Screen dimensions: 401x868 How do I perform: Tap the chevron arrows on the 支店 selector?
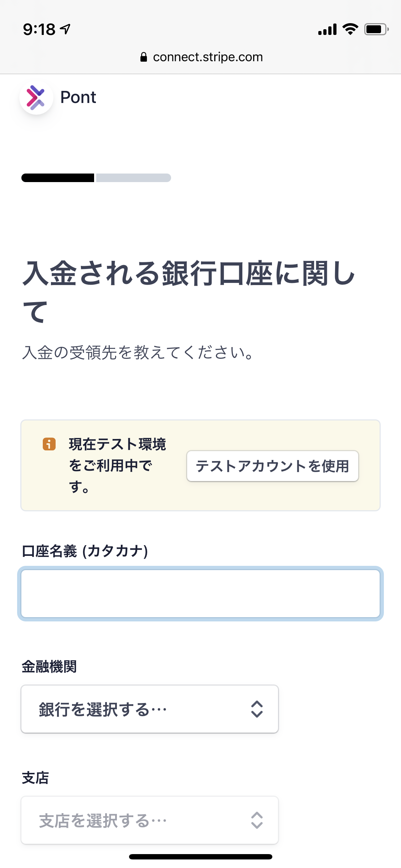tap(257, 820)
